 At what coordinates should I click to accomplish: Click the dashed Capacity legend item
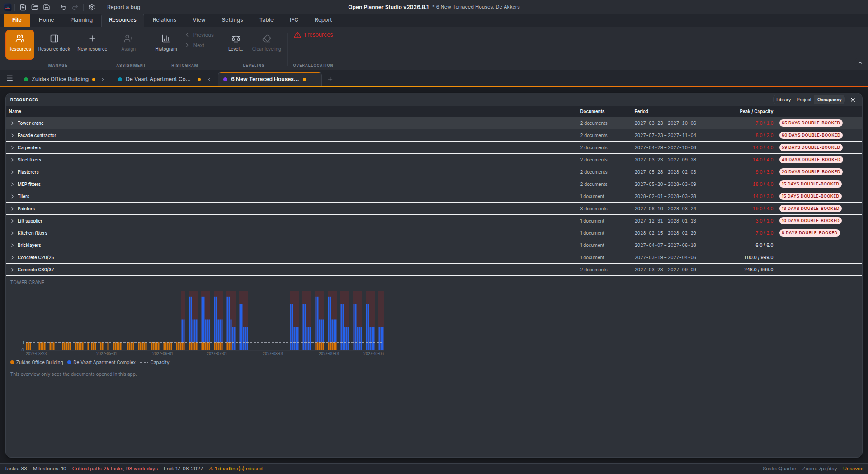click(155, 362)
